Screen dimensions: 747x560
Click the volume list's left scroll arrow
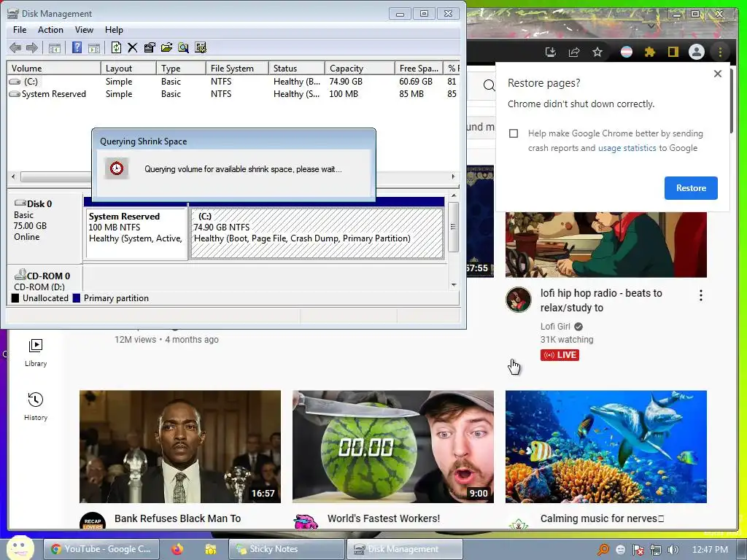pyautogui.click(x=13, y=176)
